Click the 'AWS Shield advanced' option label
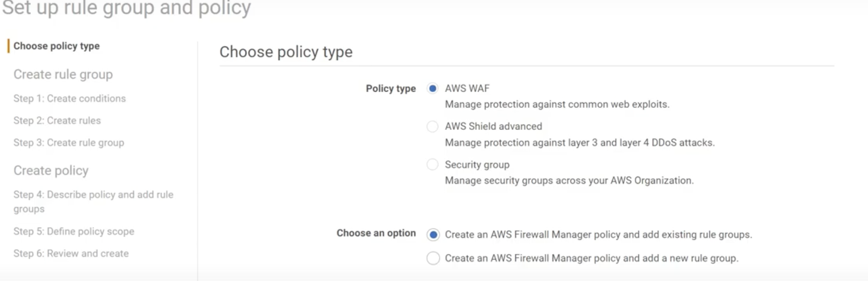This screenshot has height=281, width=868. pos(493,126)
